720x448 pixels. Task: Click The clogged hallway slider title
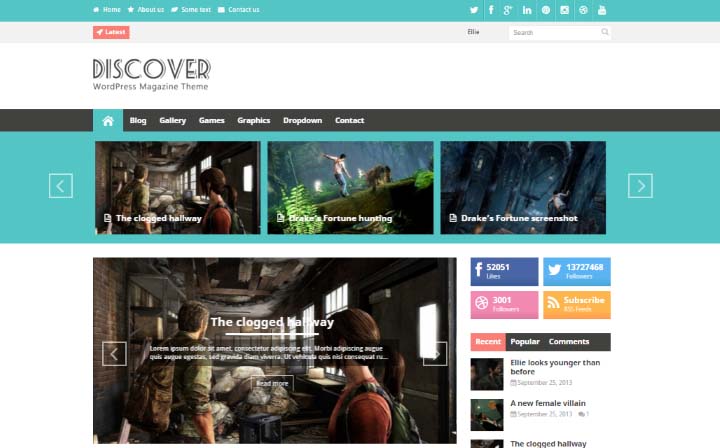(272, 322)
